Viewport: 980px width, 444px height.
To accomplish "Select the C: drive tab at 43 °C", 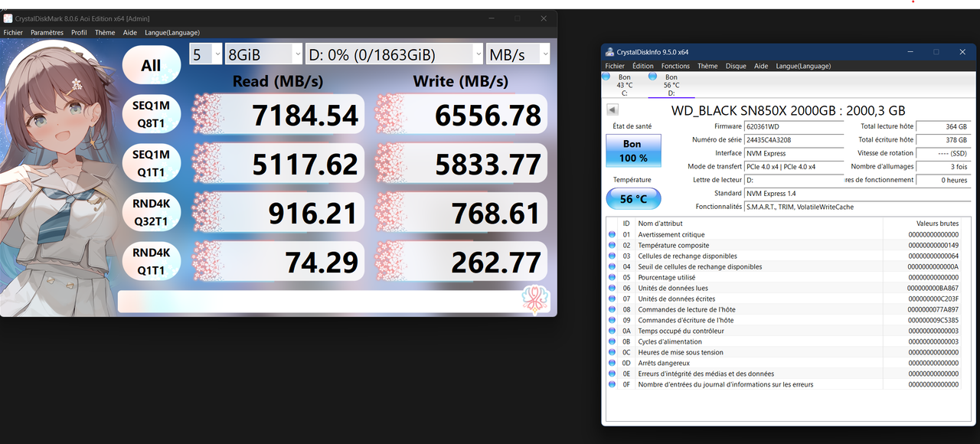I will (623, 84).
